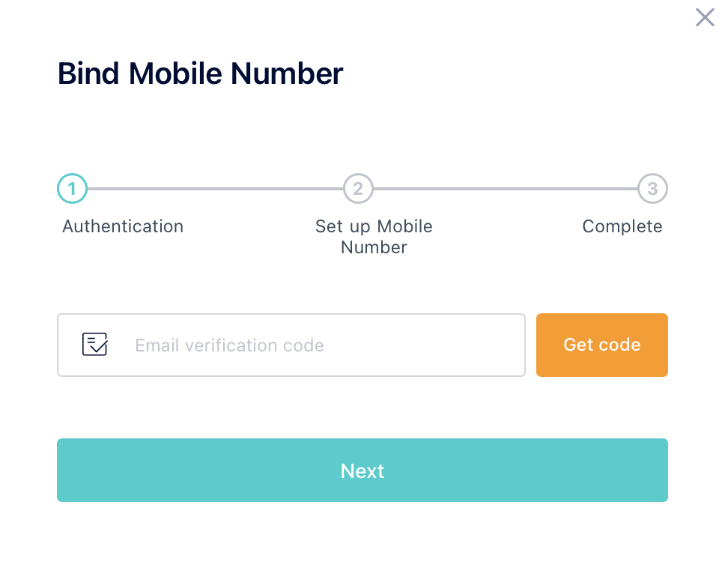Focus the Email verification code field
Screen dimensions: 728x571
coord(291,345)
